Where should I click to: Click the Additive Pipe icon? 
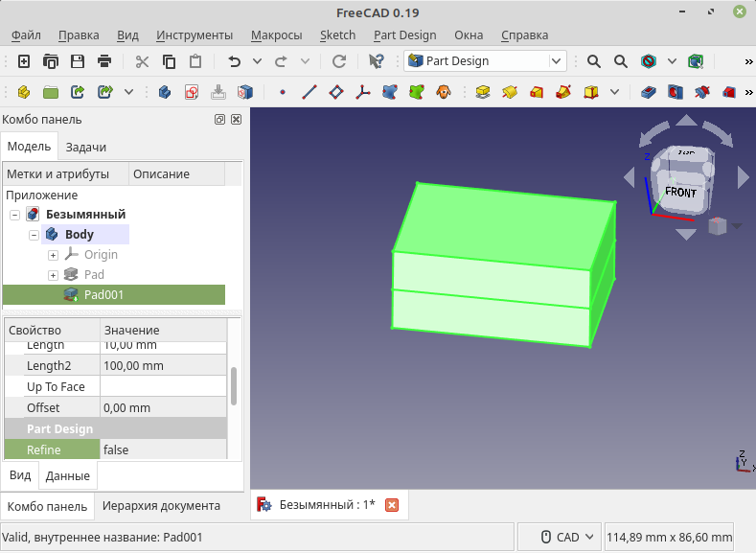[563, 92]
